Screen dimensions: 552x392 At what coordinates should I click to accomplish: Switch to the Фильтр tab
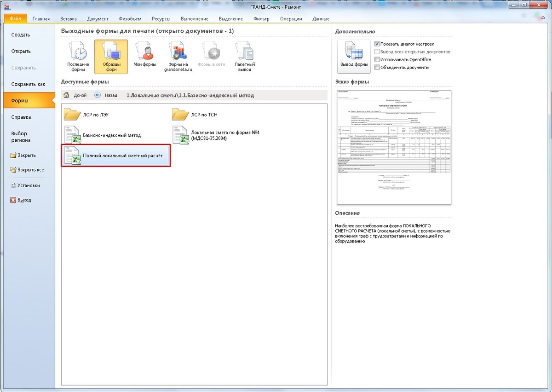(261, 19)
